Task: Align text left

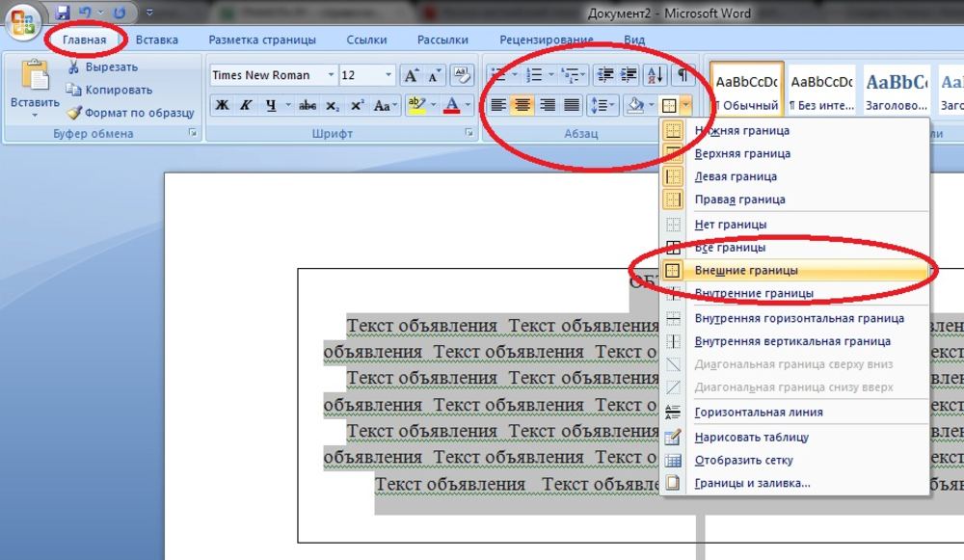Action: tap(498, 105)
